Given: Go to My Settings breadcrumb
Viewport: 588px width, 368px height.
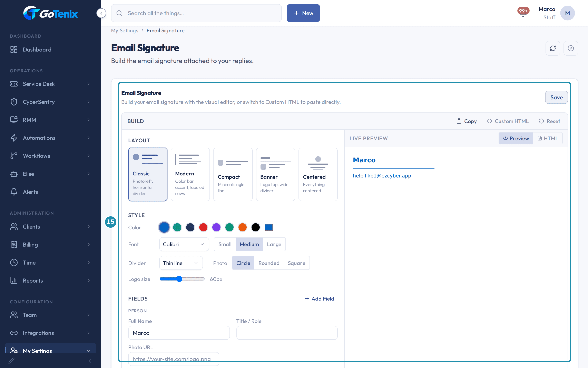Looking at the screenshot, I should [124, 30].
